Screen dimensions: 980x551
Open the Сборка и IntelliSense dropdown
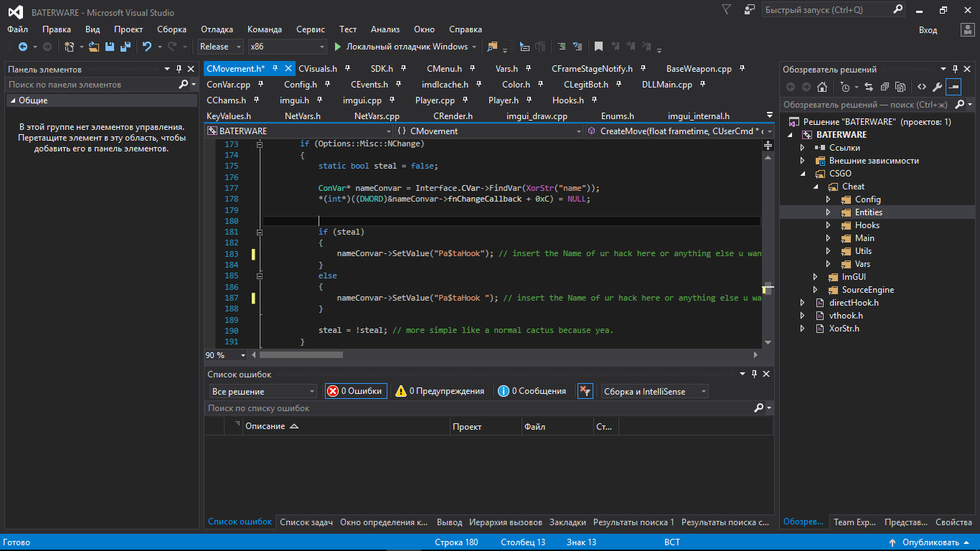(654, 391)
